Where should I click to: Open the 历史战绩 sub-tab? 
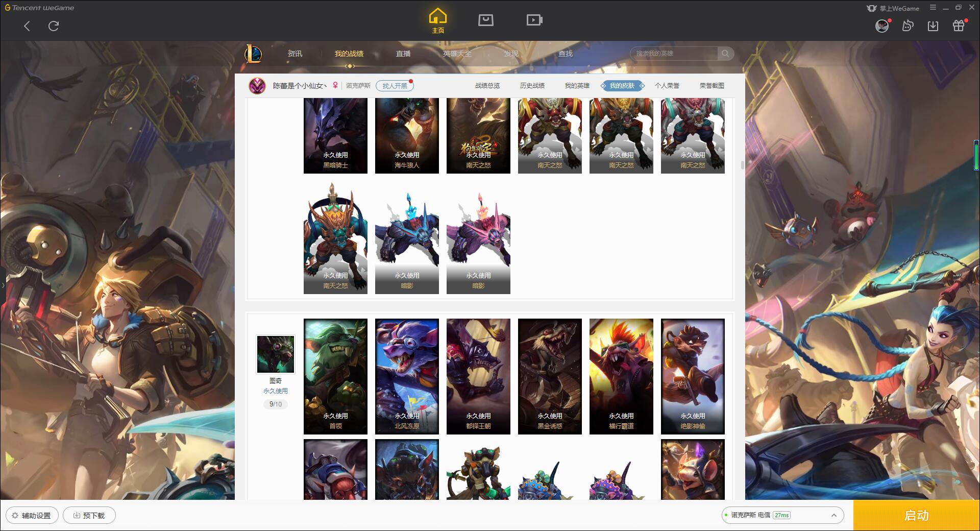(x=532, y=86)
